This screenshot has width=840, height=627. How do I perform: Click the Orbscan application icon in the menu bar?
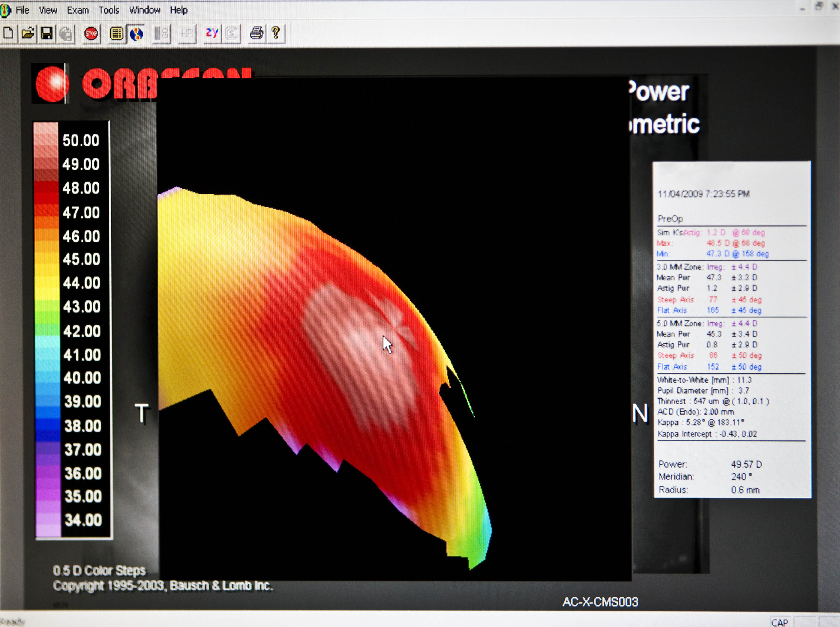coord(5,10)
